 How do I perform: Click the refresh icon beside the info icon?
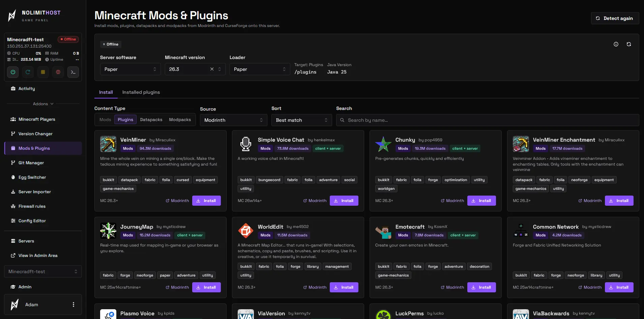pos(629,44)
